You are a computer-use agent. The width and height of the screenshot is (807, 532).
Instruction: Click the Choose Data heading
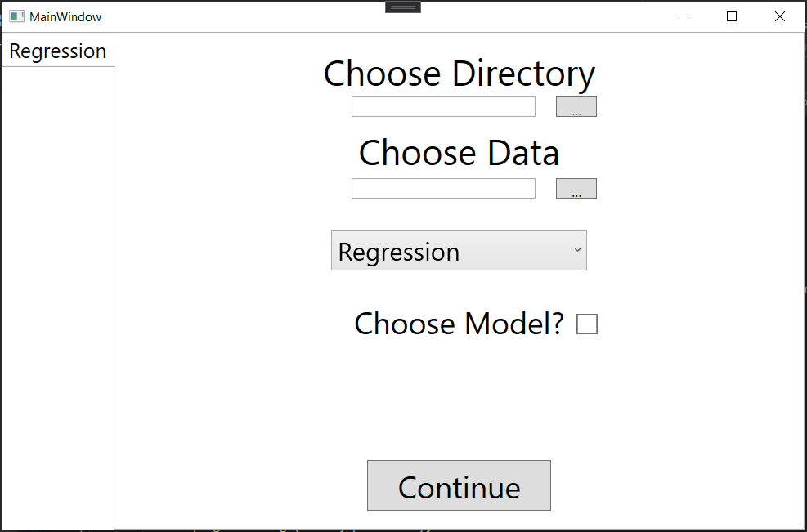[459, 153]
